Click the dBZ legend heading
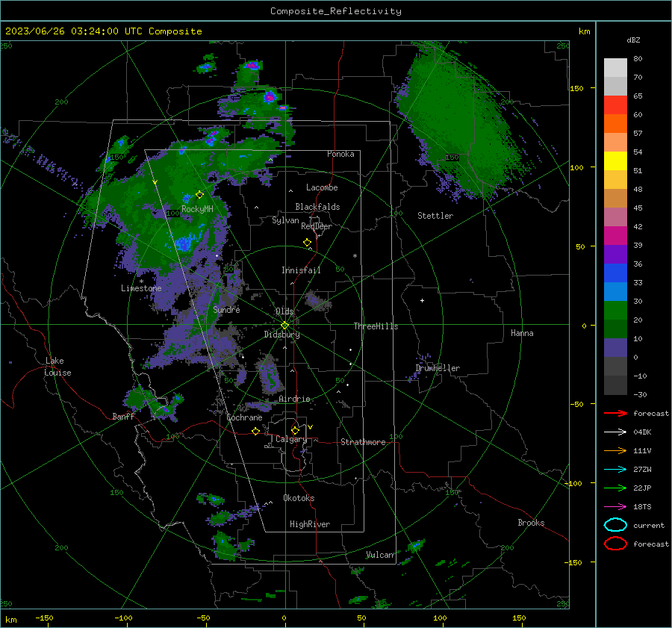 click(633, 40)
